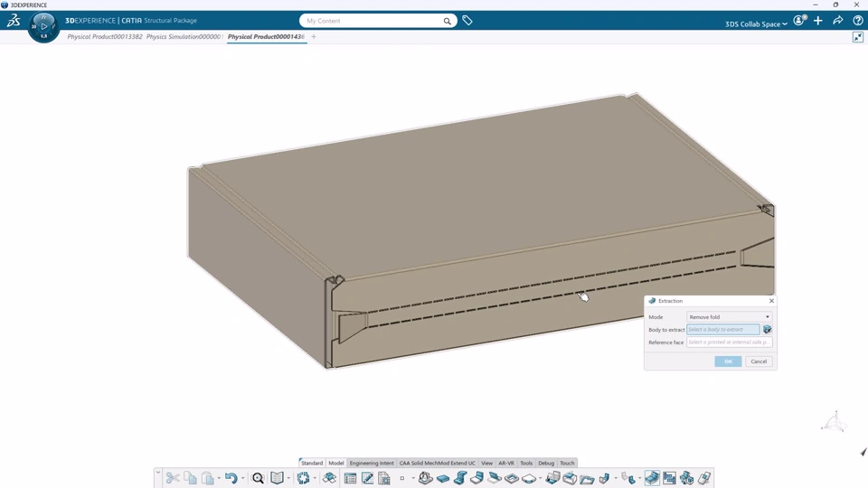This screenshot has height=488, width=868.
Task: Open the Help question mark icon
Action: [858, 21]
